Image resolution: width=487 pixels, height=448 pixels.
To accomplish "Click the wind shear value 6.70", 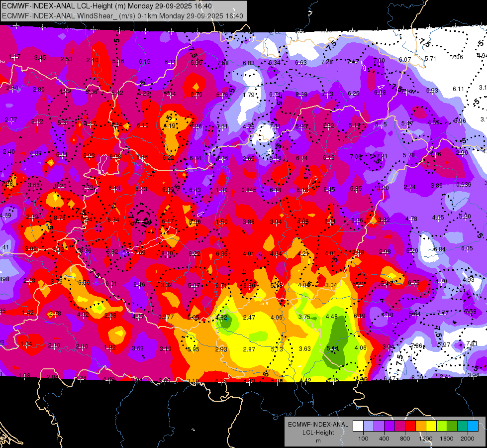I will (196, 95).
